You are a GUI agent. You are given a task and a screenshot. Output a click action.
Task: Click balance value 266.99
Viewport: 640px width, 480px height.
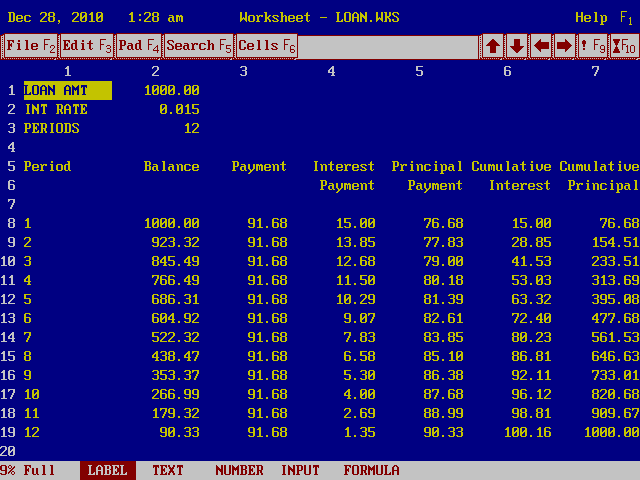coord(176,394)
